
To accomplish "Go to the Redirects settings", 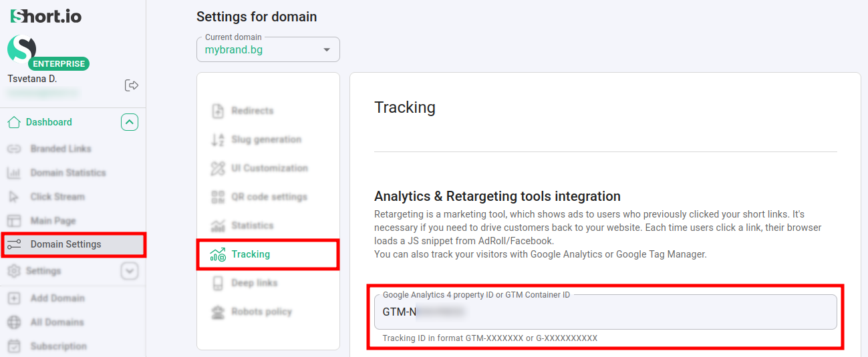I will tap(252, 111).
